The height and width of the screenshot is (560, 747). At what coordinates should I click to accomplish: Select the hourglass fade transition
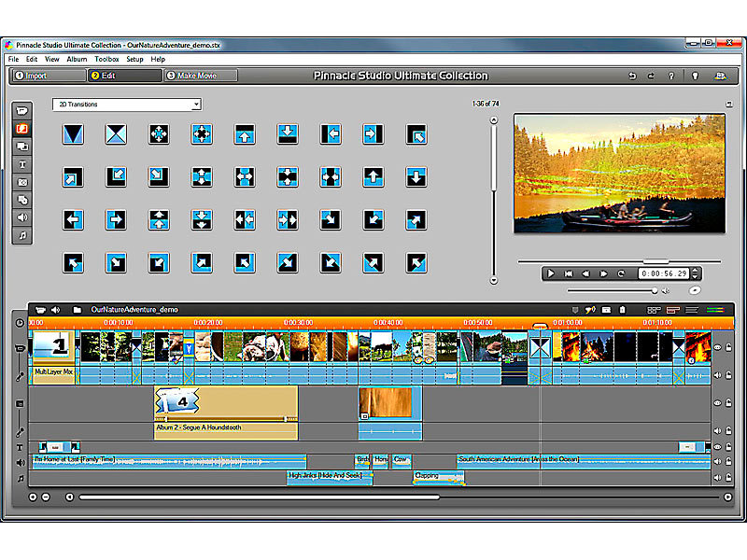pyautogui.click(x=73, y=134)
